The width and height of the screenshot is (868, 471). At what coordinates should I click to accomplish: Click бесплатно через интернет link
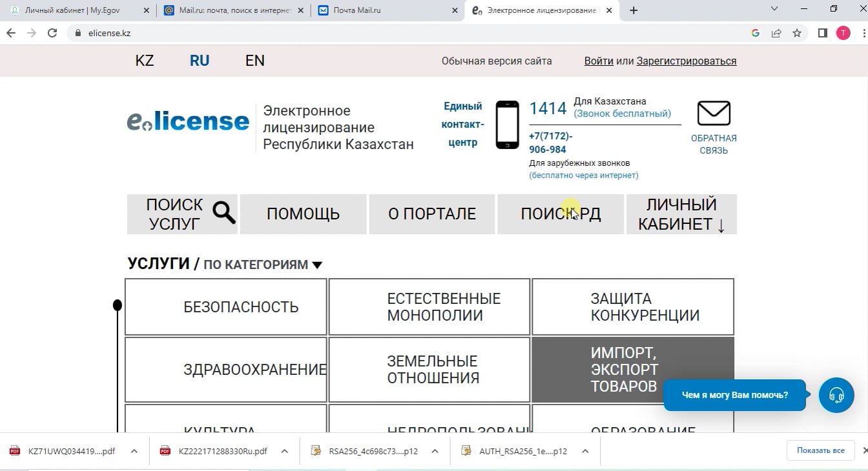tap(584, 175)
